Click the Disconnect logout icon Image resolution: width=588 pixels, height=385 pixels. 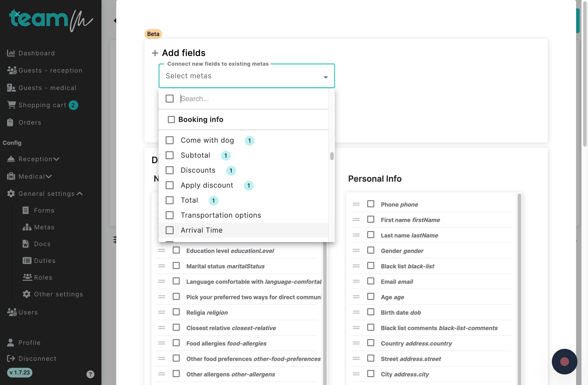pyautogui.click(x=11, y=359)
